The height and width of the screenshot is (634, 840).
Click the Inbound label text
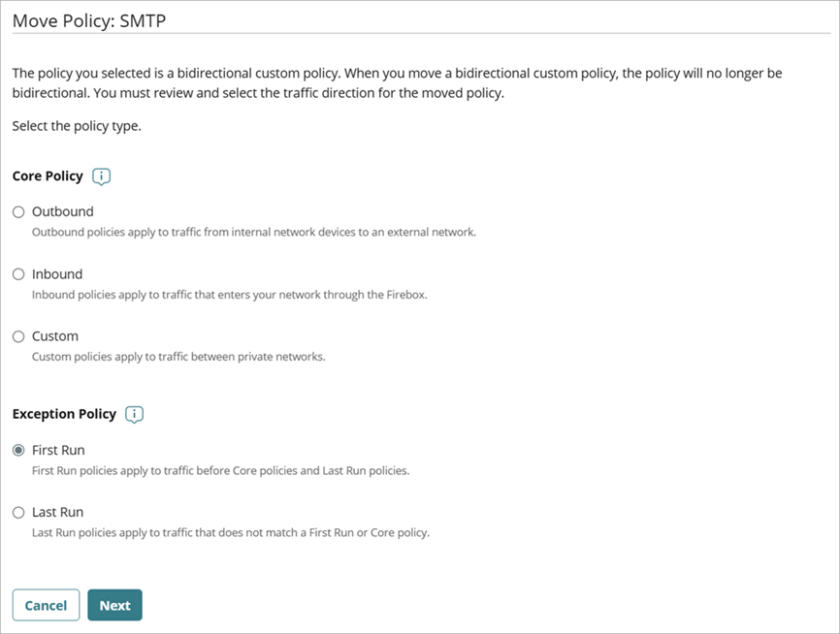click(x=56, y=273)
